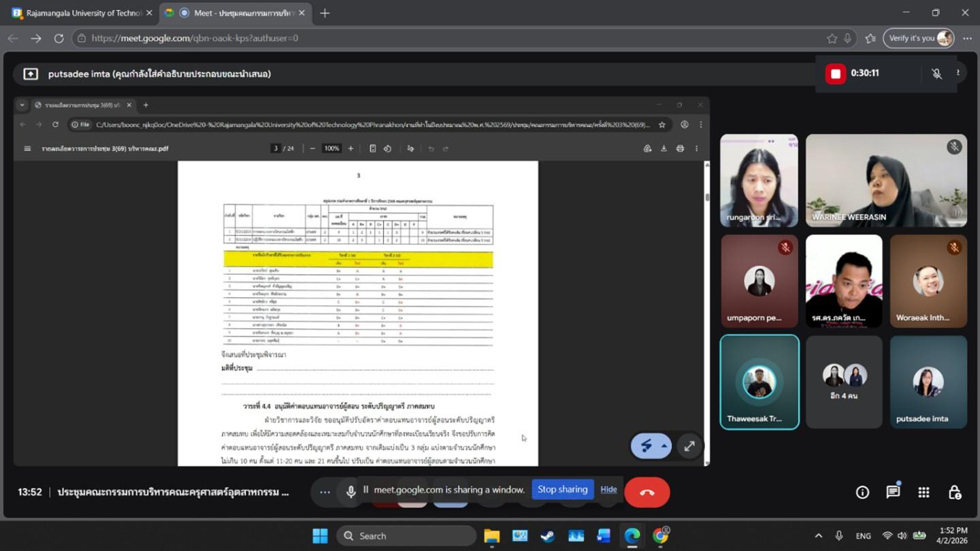This screenshot has height=551, width=980.
Task: Stop the recording with the red button
Action: pyautogui.click(x=836, y=73)
